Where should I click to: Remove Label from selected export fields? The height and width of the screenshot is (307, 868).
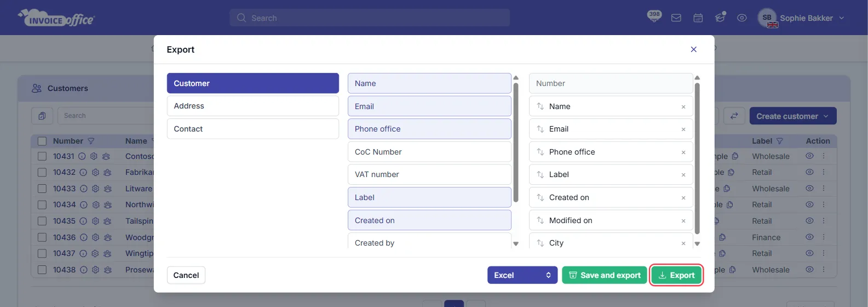[x=683, y=175]
